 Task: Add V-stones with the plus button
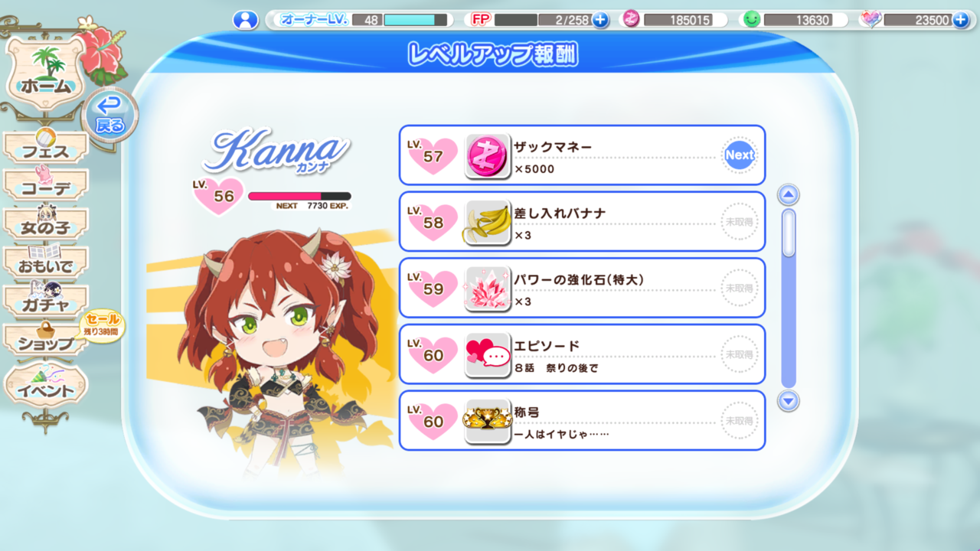coord(960,20)
